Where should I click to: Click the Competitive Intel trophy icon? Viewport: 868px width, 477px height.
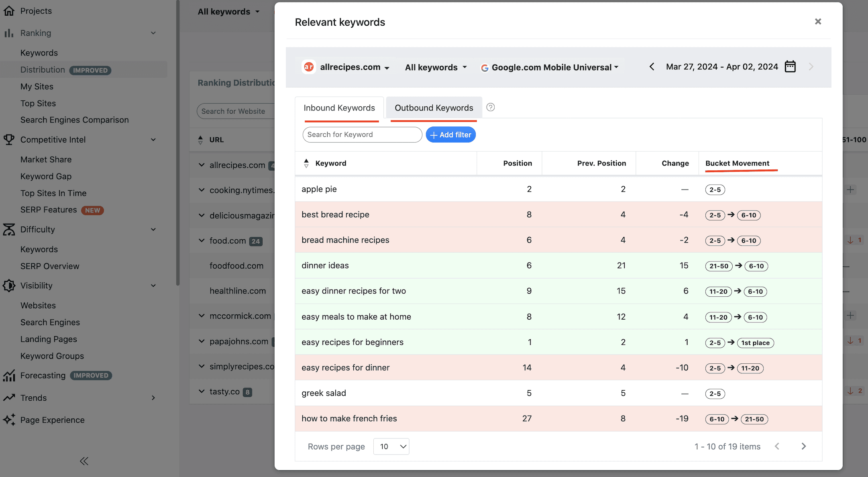[x=9, y=139]
